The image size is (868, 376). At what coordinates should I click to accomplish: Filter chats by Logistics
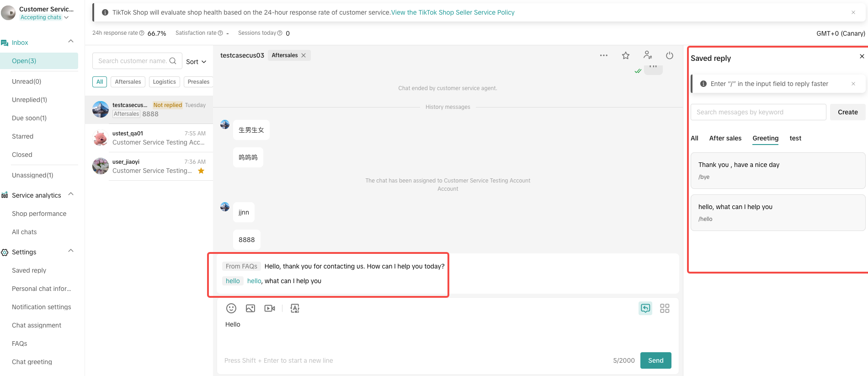tap(164, 82)
